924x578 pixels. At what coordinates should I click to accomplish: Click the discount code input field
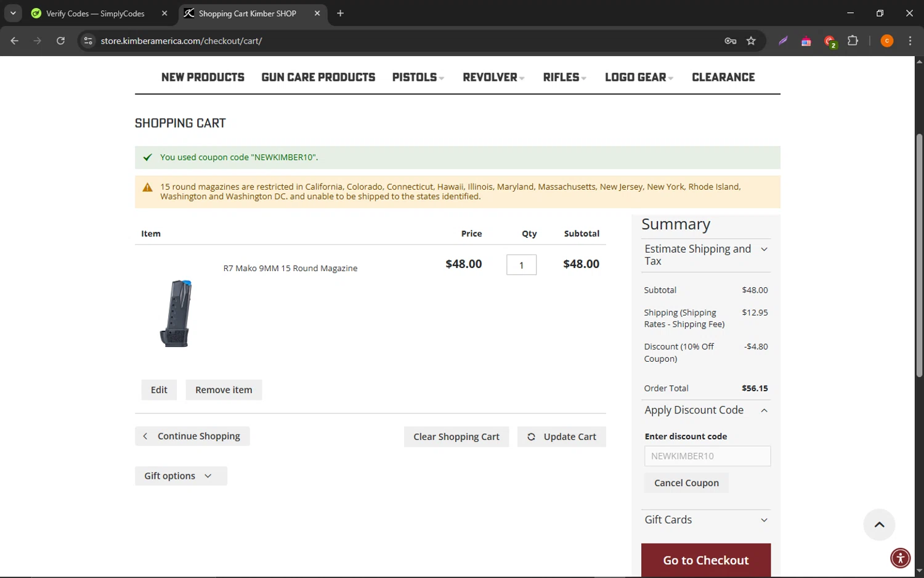(x=707, y=456)
